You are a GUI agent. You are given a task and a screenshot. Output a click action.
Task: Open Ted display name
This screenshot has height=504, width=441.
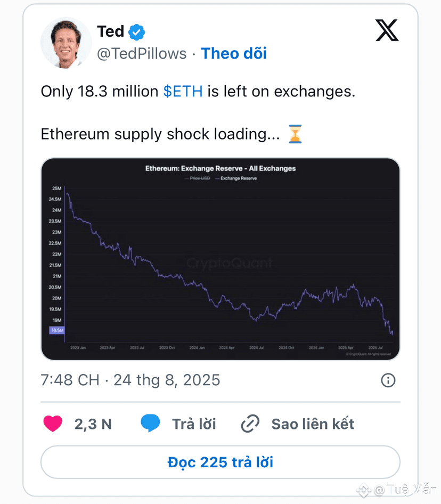pyautogui.click(x=111, y=31)
